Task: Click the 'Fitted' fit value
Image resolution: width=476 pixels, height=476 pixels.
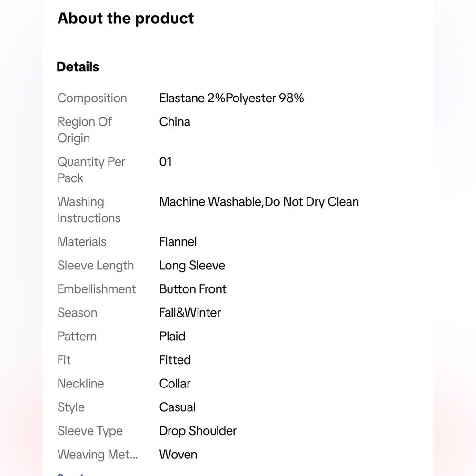Action: point(175,360)
